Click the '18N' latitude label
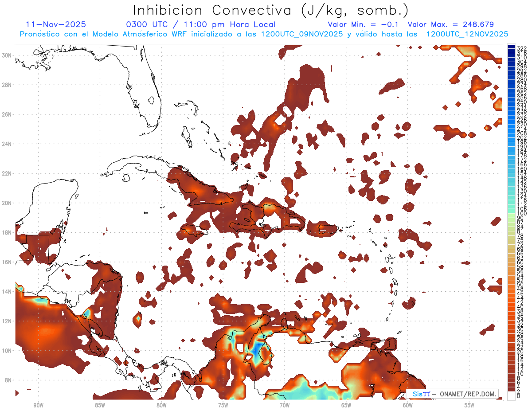Image resolution: width=532 pixels, height=411 pixels. pos(7,232)
